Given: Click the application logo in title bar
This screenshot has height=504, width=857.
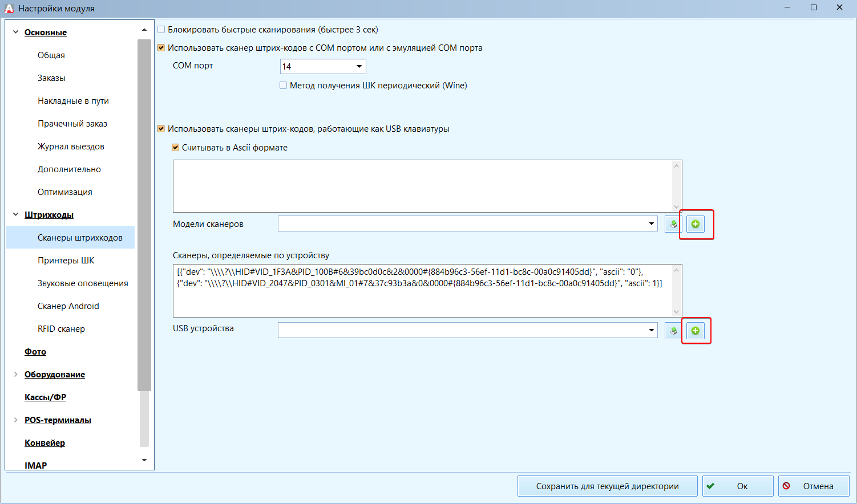Looking at the screenshot, I should [x=9, y=8].
